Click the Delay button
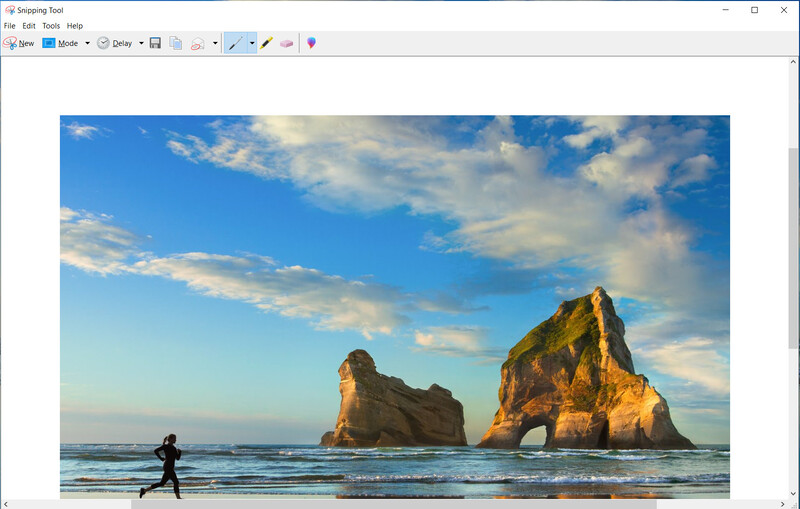 tap(115, 43)
